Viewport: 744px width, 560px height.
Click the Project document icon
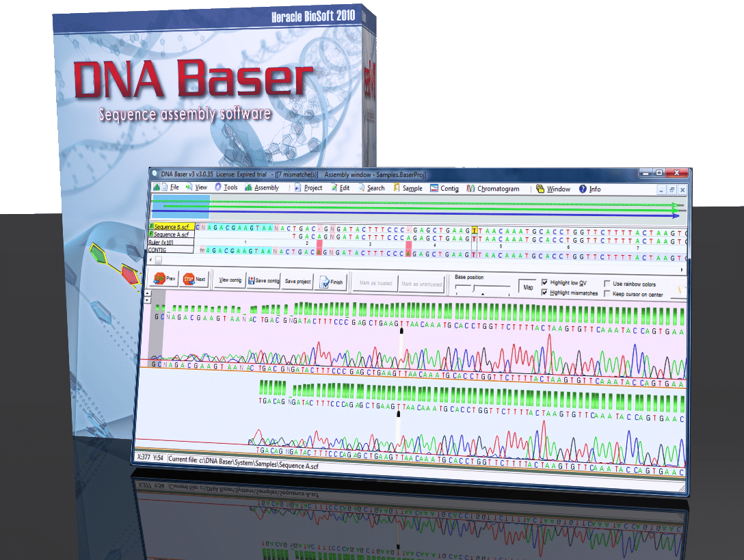pos(297,188)
